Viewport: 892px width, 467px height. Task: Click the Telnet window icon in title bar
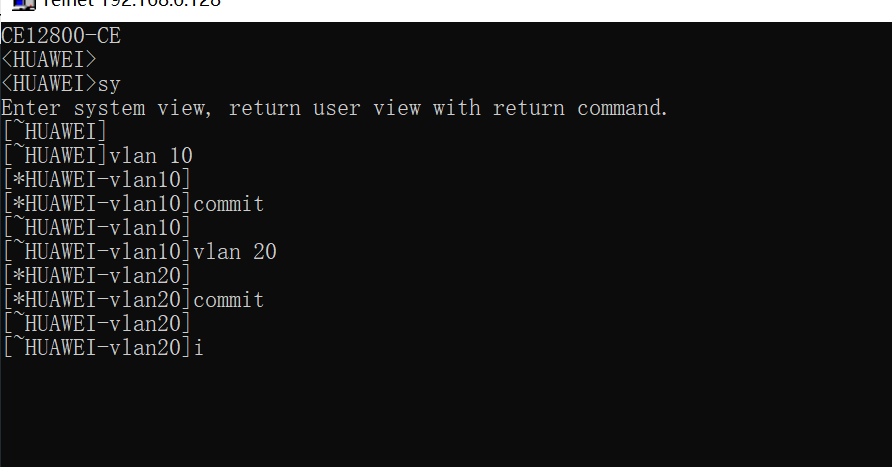point(24,4)
